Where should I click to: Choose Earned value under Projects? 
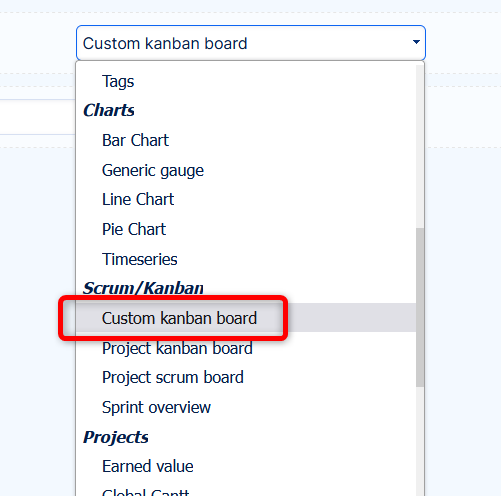point(246,466)
